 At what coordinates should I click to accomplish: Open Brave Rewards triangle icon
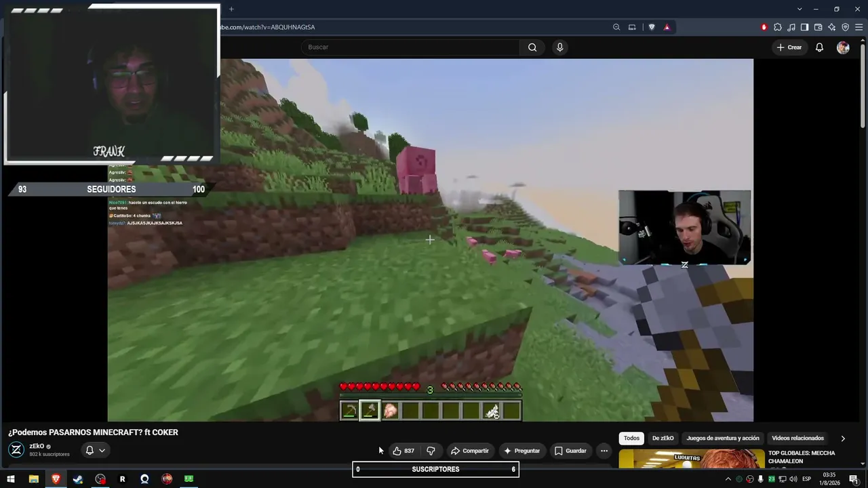click(x=667, y=27)
